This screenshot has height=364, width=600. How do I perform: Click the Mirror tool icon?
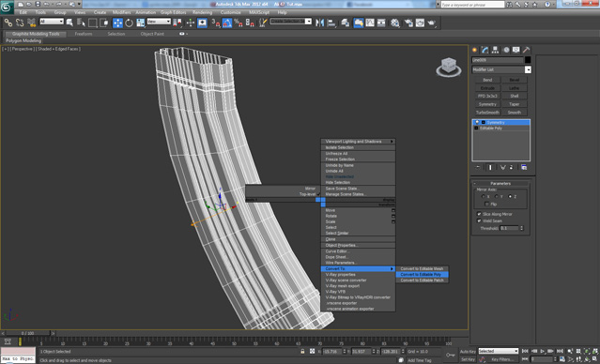click(319, 23)
